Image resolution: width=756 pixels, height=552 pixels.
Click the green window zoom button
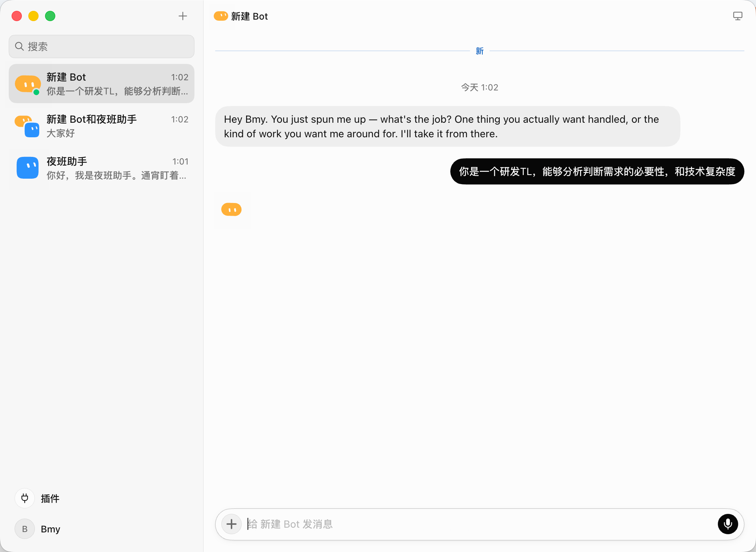pos(50,16)
